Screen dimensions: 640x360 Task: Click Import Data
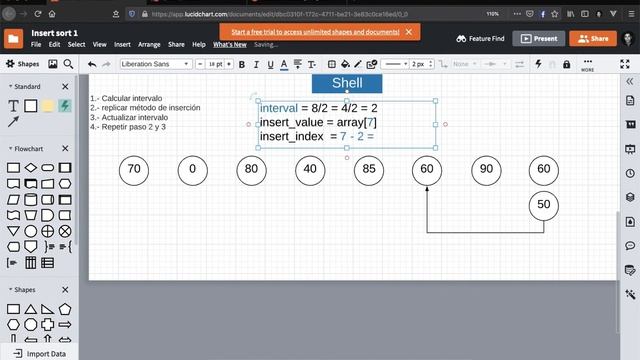[40, 354]
